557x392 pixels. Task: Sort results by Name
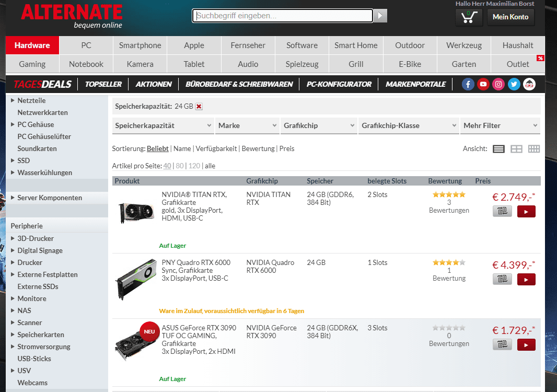(x=182, y=148)
